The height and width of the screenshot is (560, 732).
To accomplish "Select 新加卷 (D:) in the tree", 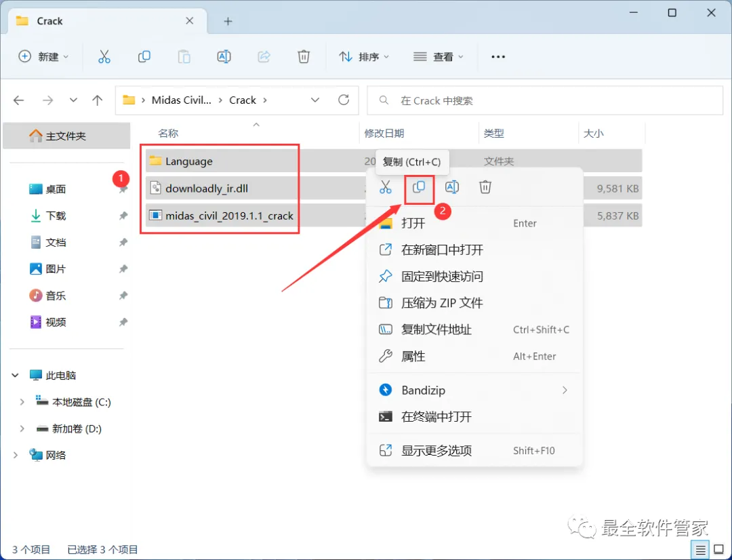I will tap(77, 428).
